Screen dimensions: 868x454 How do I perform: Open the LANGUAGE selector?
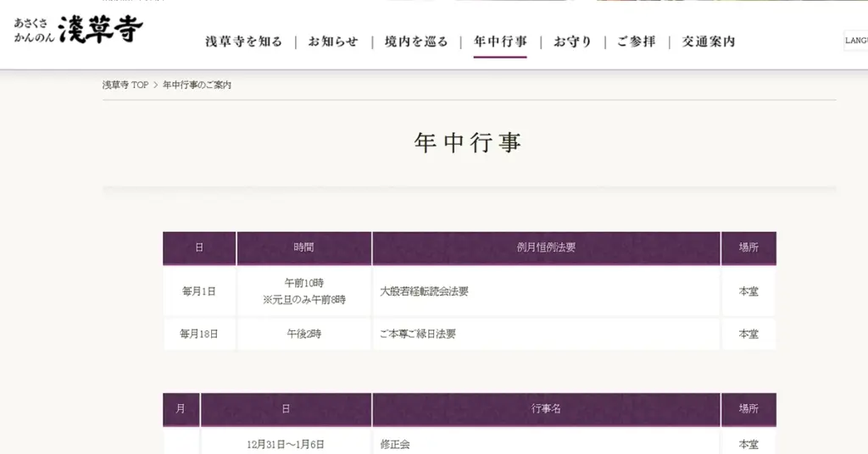coord(856,41)
